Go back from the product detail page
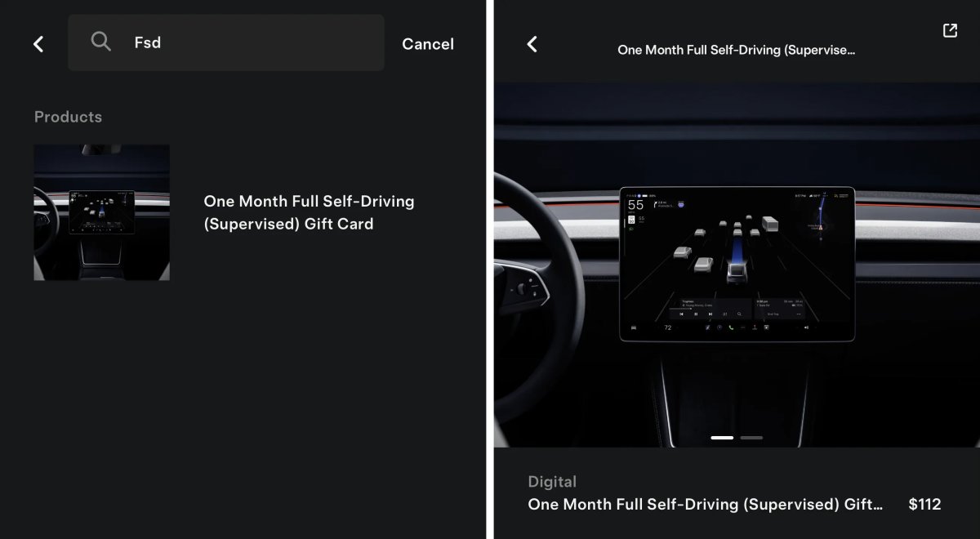The height and width of the screenshot is (539, 980). [x=532, y=44]
